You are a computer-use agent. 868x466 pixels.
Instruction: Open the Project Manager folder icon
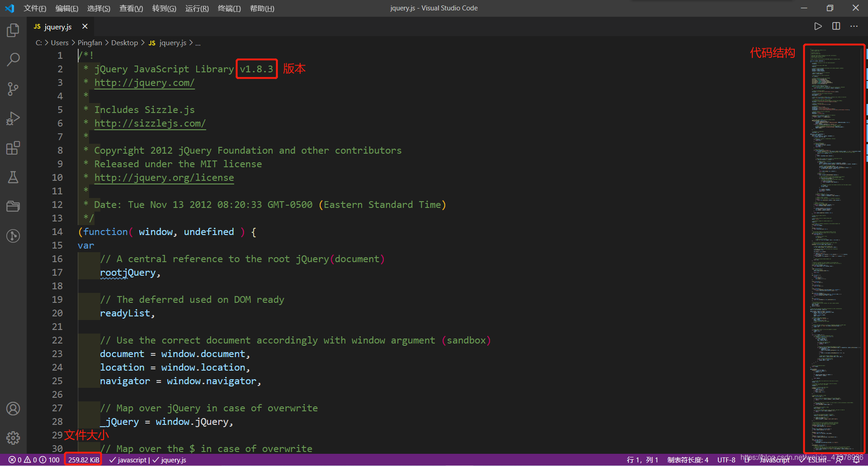point(13,207)
